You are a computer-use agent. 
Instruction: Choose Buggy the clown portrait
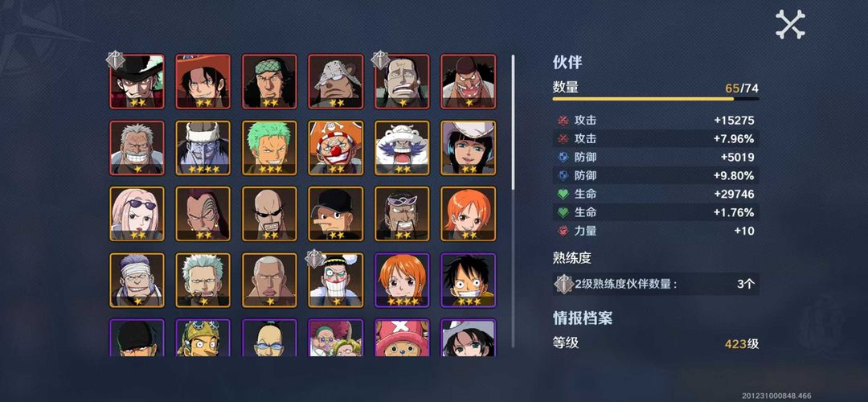(336, 148)
